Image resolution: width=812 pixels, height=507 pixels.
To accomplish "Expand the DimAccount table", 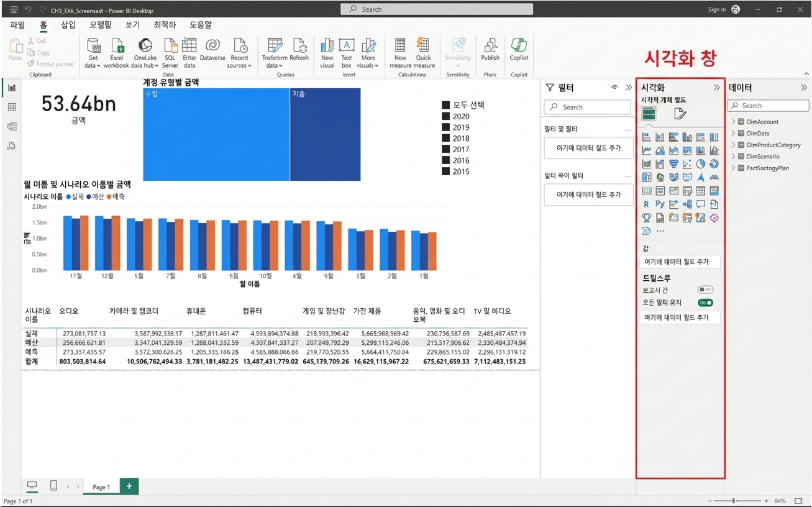I will pyautogui.click(x=734, y=122).
